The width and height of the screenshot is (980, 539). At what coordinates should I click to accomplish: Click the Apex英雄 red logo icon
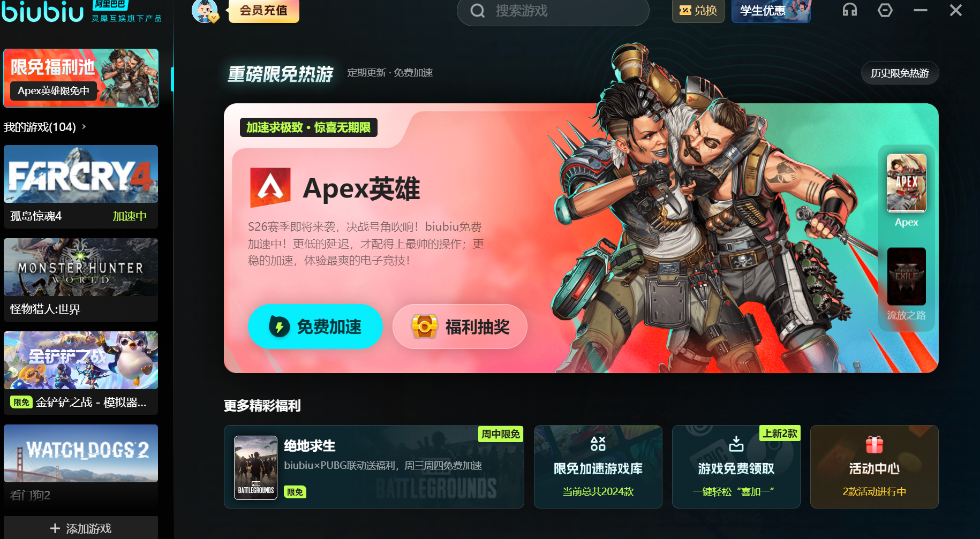pyautogui.click(x=270, y=188)
